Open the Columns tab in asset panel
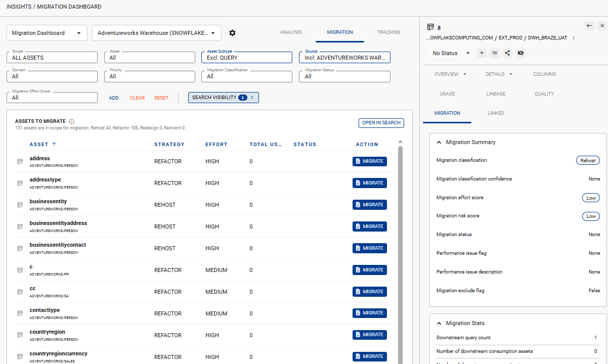 pyautogui.click(x=544, y=74)
